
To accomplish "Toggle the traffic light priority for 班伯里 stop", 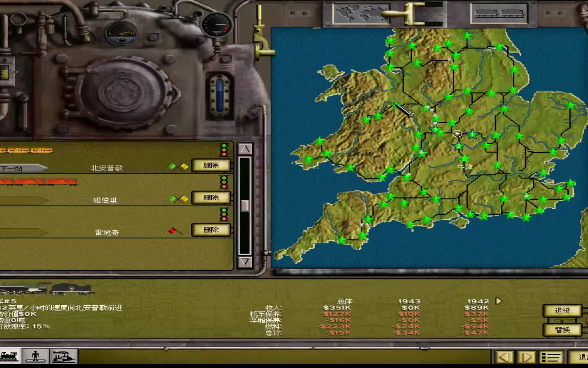I will click(224, 182).
